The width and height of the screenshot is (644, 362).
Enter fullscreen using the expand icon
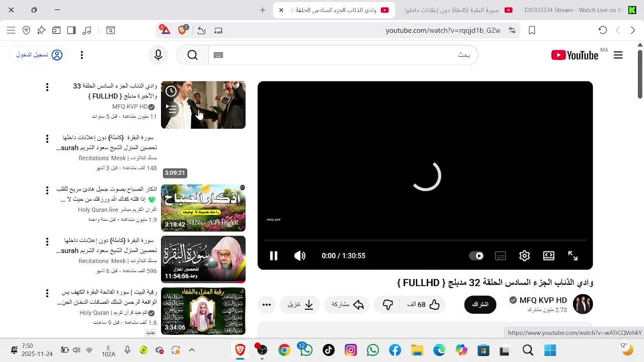[x=573, y=256]
